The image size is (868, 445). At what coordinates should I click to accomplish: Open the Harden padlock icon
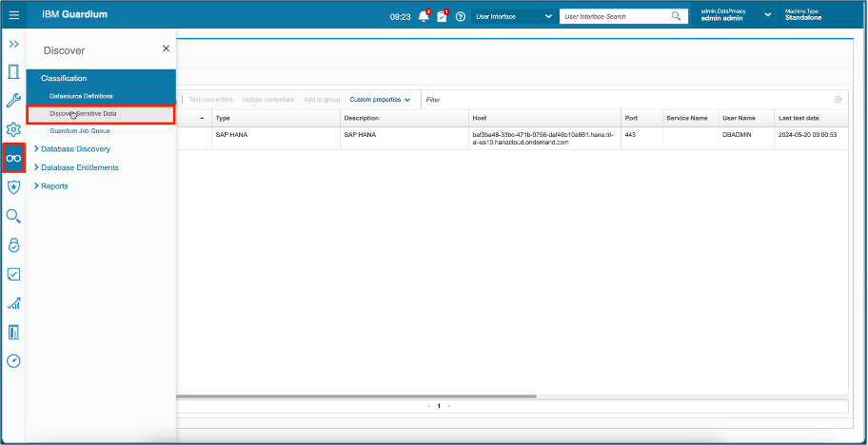(14, 245)
